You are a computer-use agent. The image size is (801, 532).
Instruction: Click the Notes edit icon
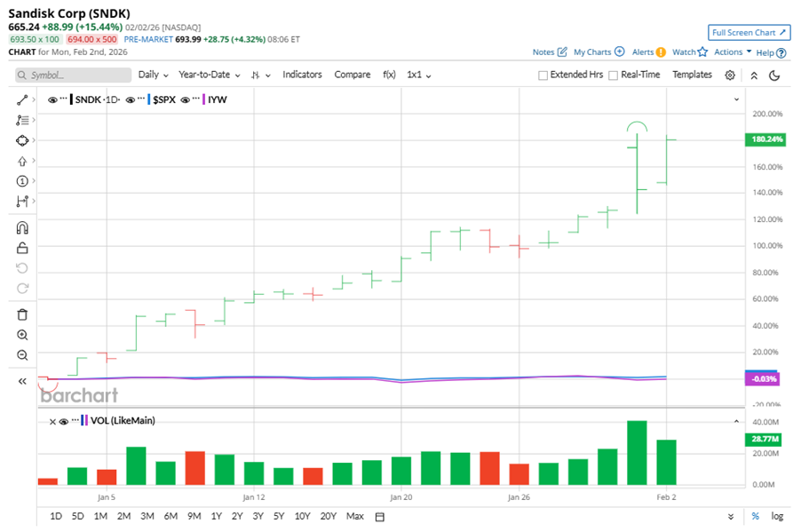[562, 52]
